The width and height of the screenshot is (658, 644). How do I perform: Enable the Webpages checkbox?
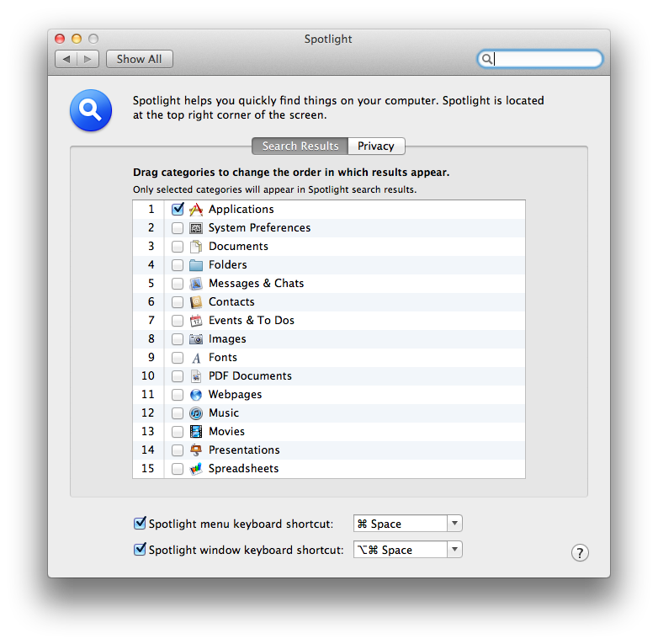click(x=178, y=395)
